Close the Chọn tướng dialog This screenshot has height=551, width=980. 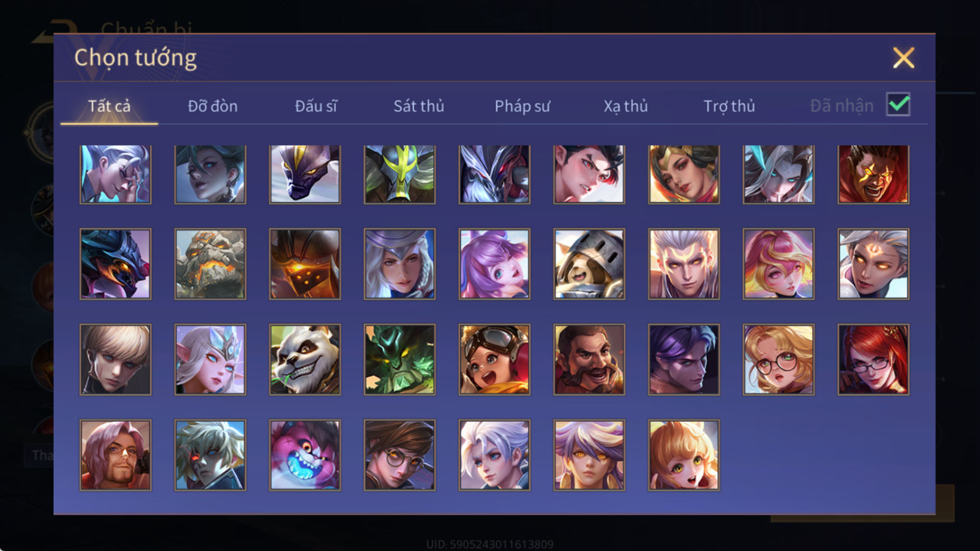click(x=903, y=58)
